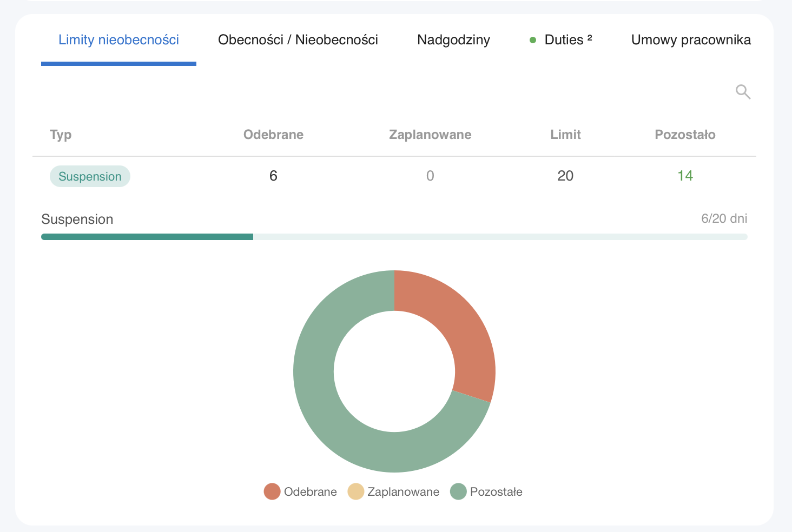Select the Odebrane value 6
This screenshot has width=792, height=532.
coord(273,176)
